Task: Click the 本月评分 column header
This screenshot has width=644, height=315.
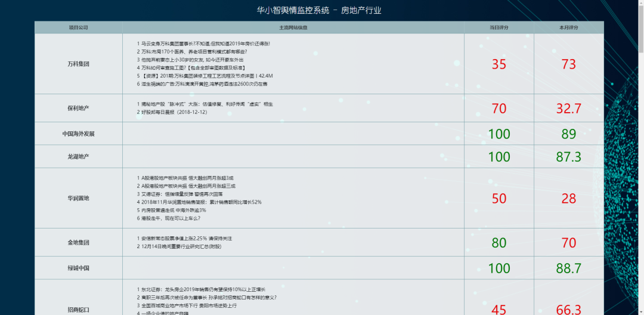Action: point(569,27)
